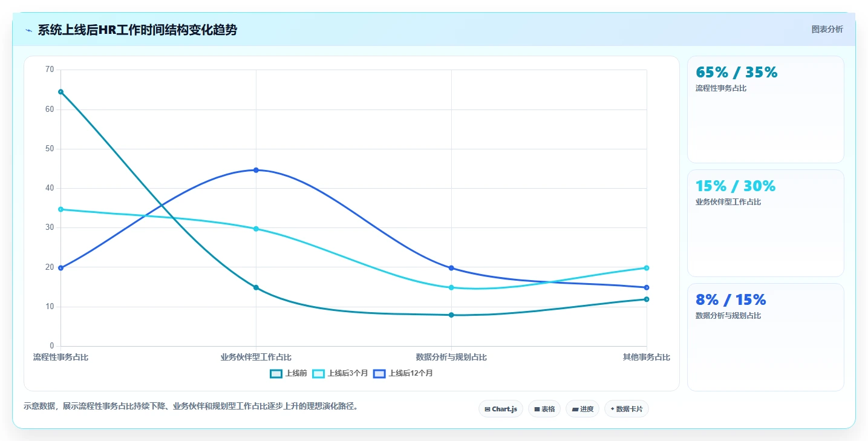The height and width of the screenshot is (441, 868).
Task: Click the 其他事务占比 x-axis label
Action: (x=647, y=358)
